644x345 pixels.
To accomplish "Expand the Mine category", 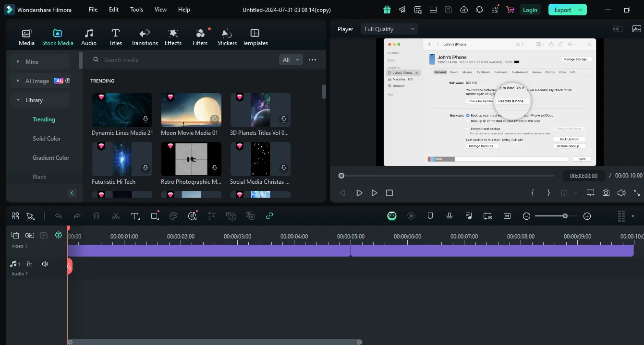I will tap(32, 62).
